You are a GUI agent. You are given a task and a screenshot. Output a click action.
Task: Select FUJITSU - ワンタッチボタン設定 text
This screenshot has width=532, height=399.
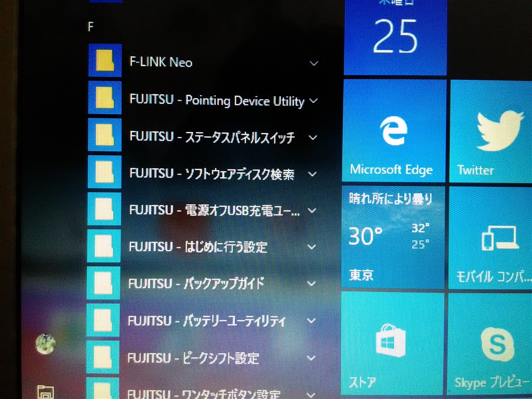click(204, 394)
